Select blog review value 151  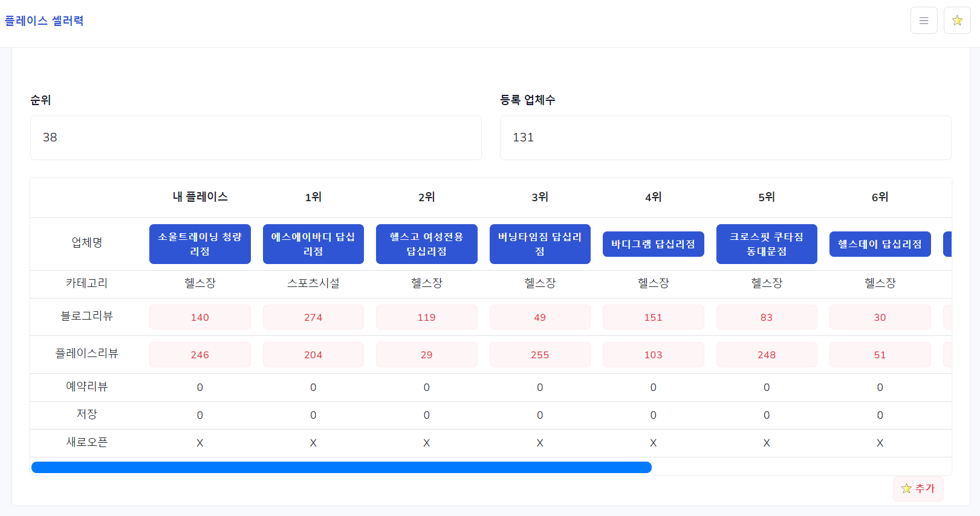pos(654,317)
